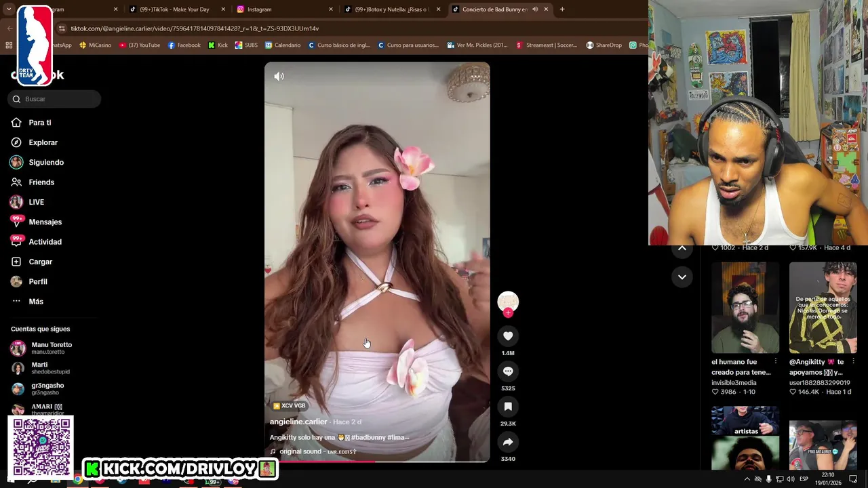Open the YouTube bookmark
Image resolution: width=868 pixels, height=488 pixels.
[x=140, y=45]
